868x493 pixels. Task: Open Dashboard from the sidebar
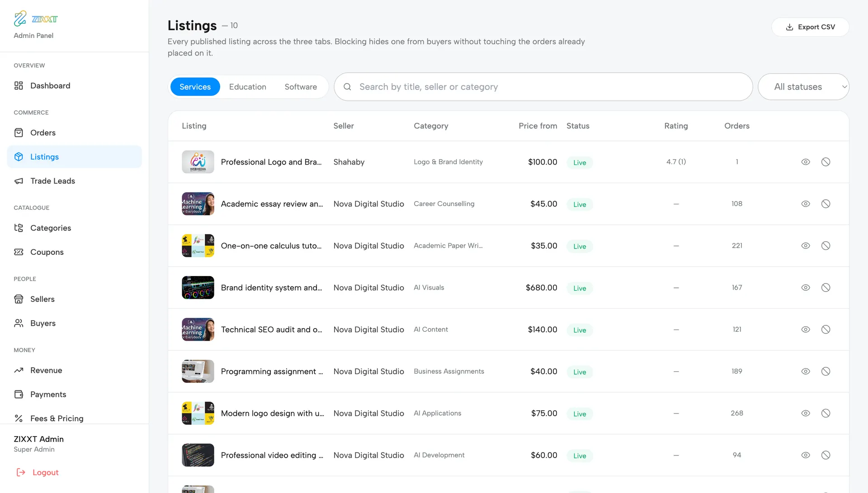tap(75, 86)
